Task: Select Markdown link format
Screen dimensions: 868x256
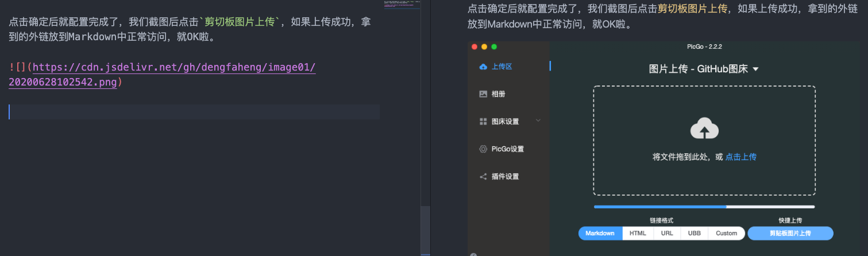Action: 600,234
